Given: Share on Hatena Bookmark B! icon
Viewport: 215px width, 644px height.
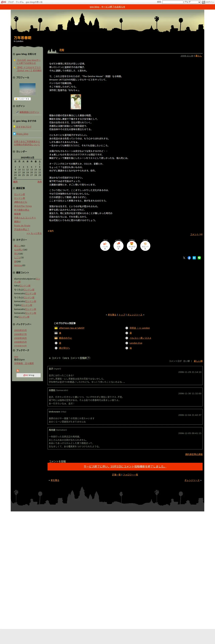Looking at the screenshot, I should (x=194, y=258).
